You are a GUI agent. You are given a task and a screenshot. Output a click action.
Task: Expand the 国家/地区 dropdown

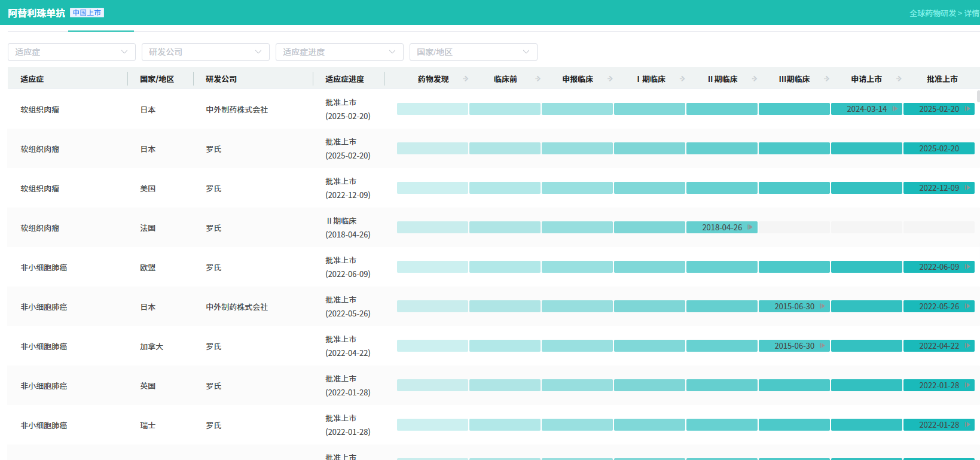(474, 52)
